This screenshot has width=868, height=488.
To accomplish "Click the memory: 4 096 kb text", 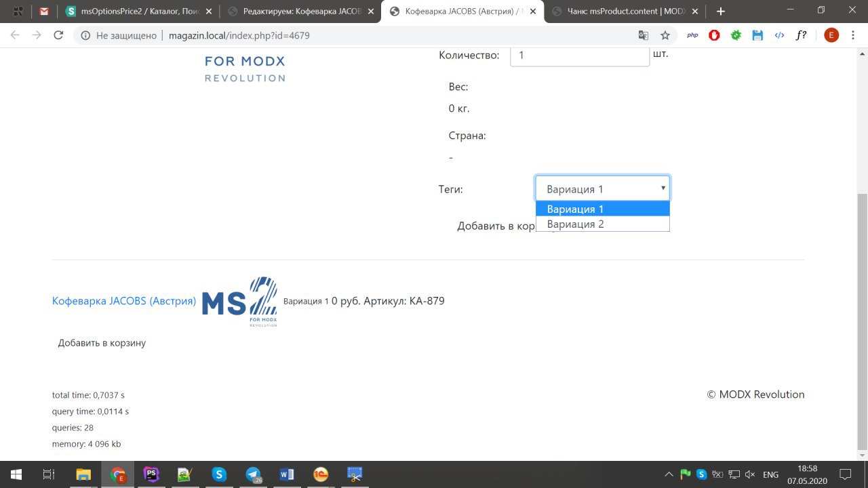I will (x=86, y=444).
